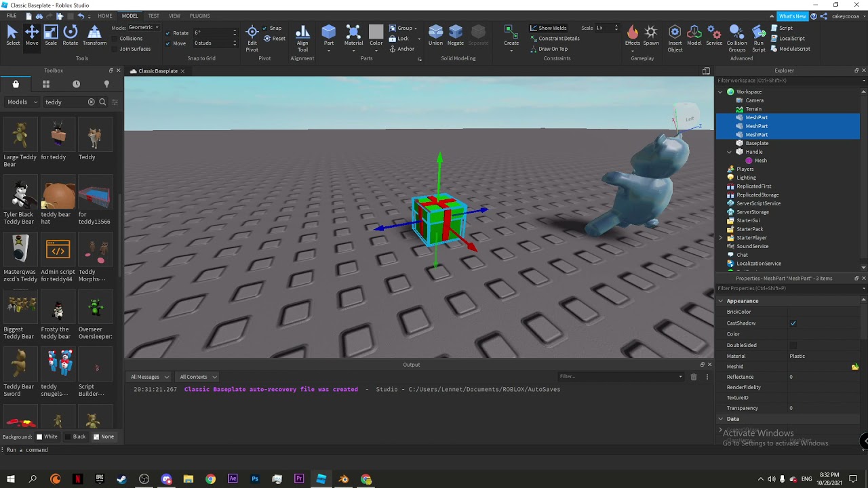This screenshot has height=488, width=868.
Task: Switch to the Rotate tool
Action: click(71, 35)
